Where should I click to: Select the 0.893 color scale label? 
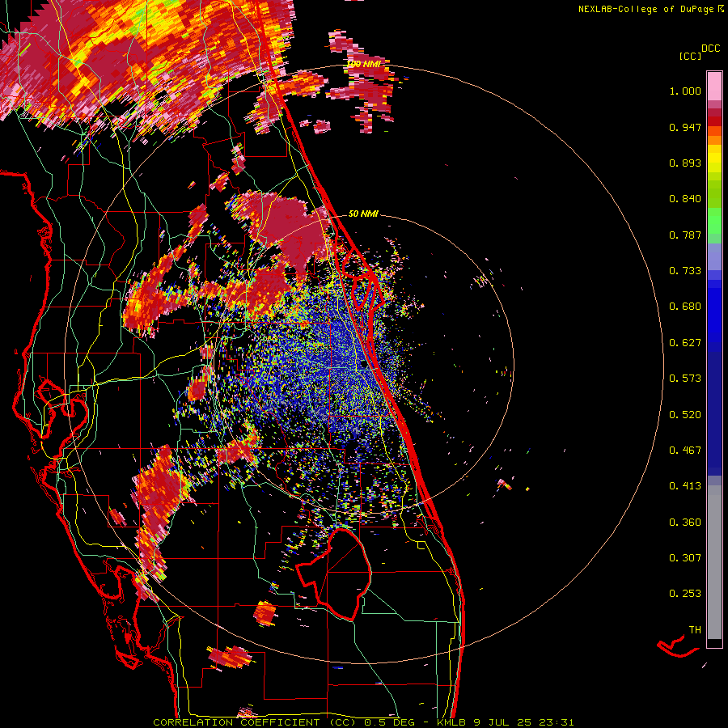coord(685,163)
